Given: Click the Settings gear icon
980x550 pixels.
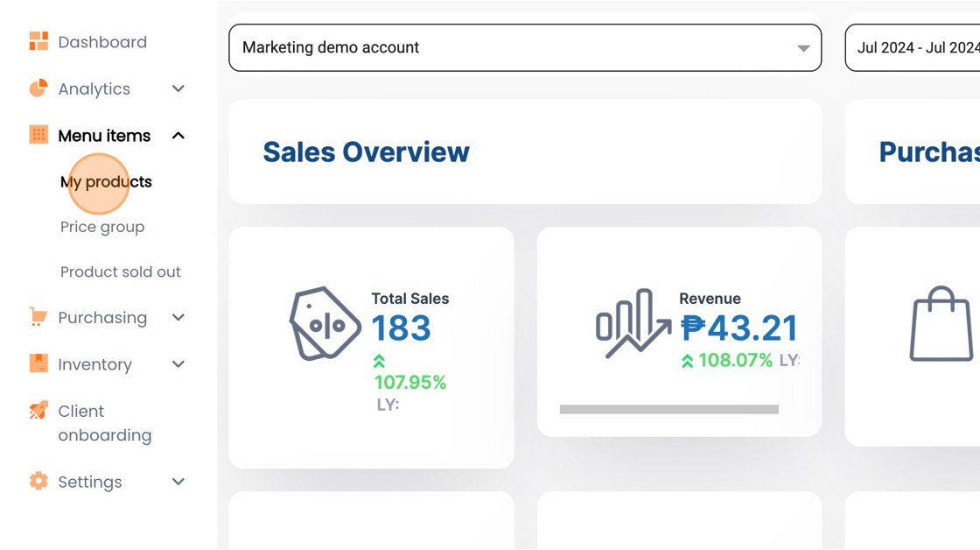Looking at the screenshot, I should click(38, 481).
